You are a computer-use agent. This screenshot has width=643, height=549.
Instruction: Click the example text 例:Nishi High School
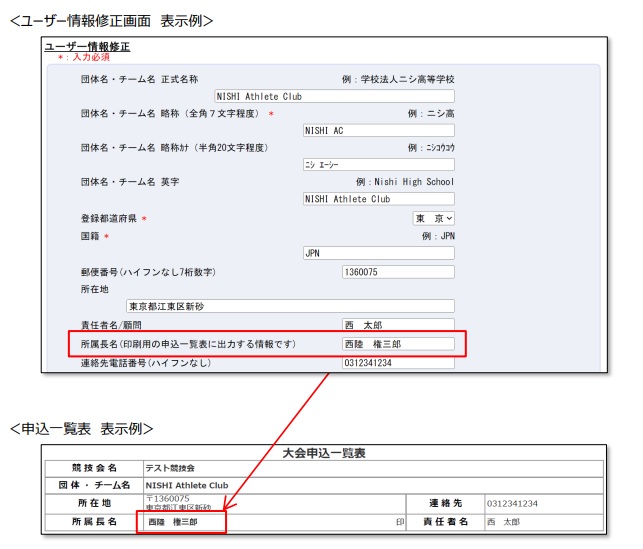(x=405, y=182)
